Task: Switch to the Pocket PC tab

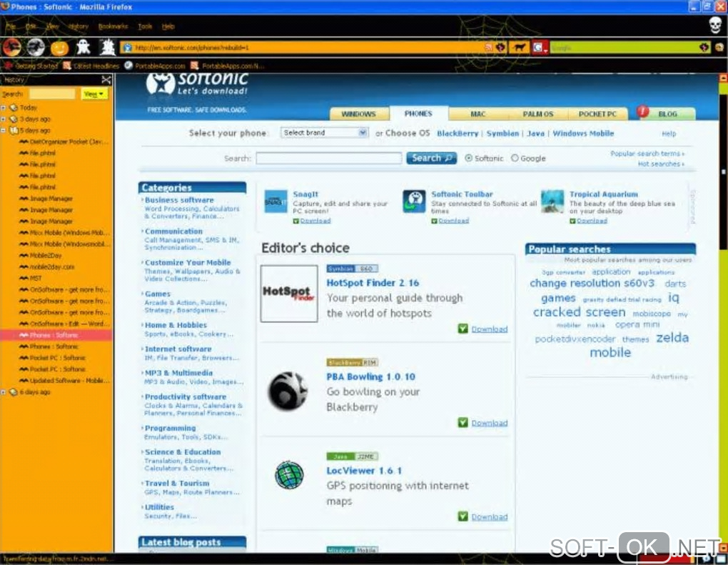Action: (x=597, y=114)
